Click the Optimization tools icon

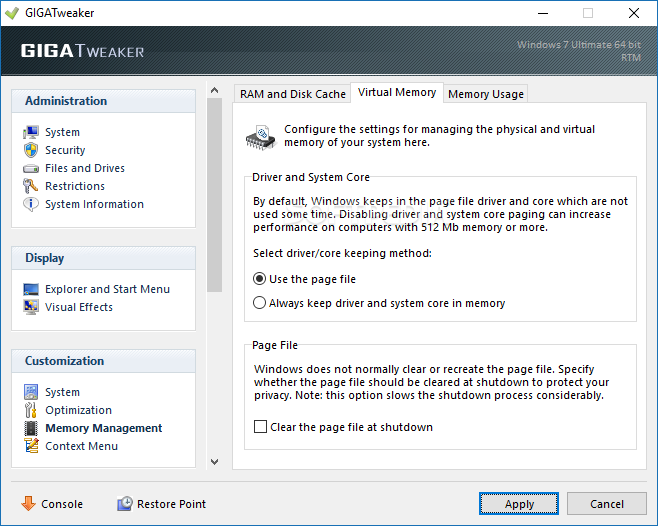[x=31, y=410]
